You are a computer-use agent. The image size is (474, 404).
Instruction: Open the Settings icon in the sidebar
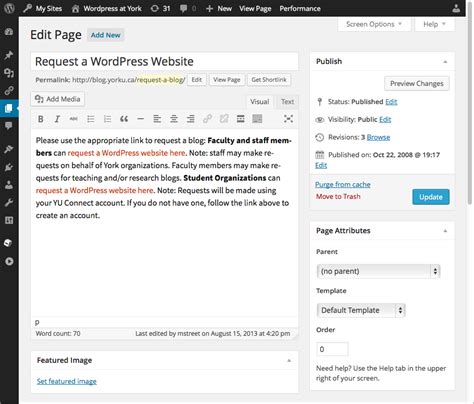(9, 220)
